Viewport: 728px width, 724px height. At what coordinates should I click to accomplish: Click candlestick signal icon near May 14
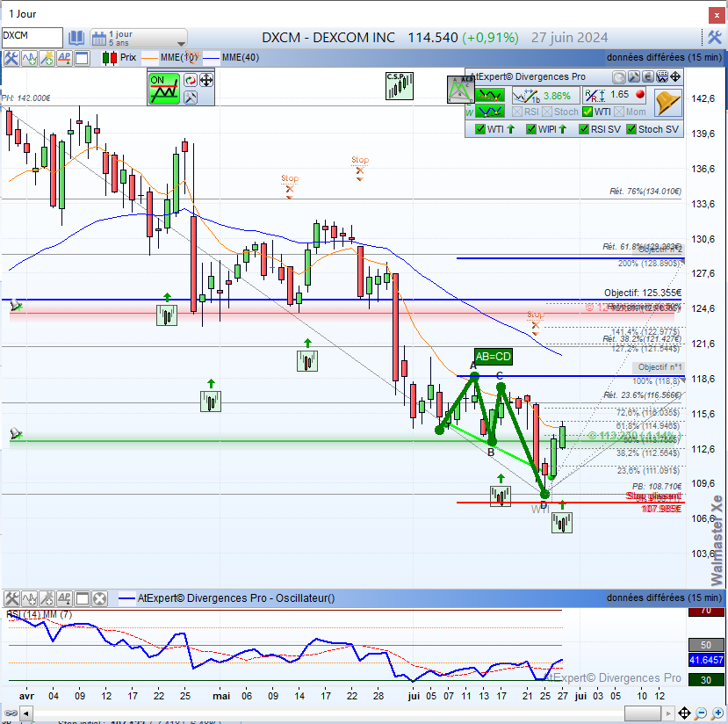click(x=307, y=361)
